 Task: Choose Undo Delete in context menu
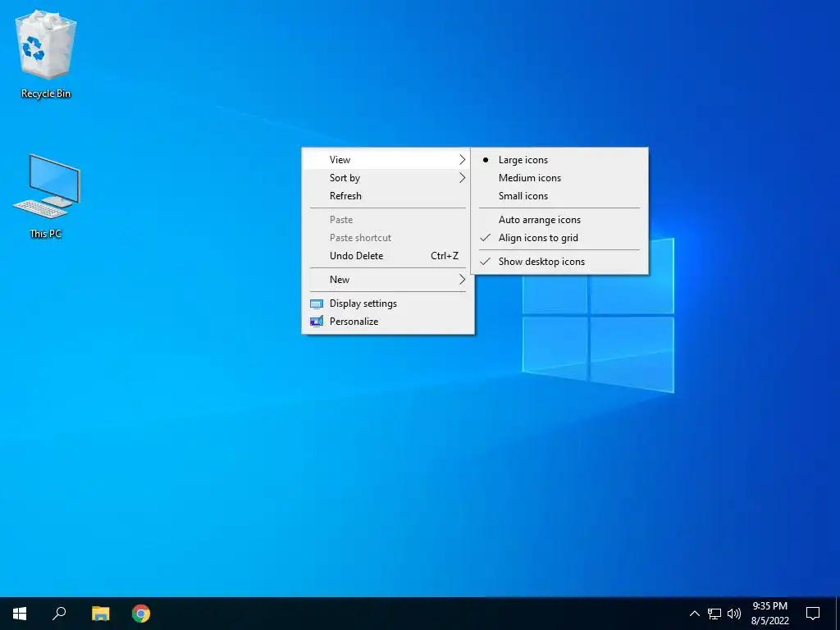tap(387, 256)
